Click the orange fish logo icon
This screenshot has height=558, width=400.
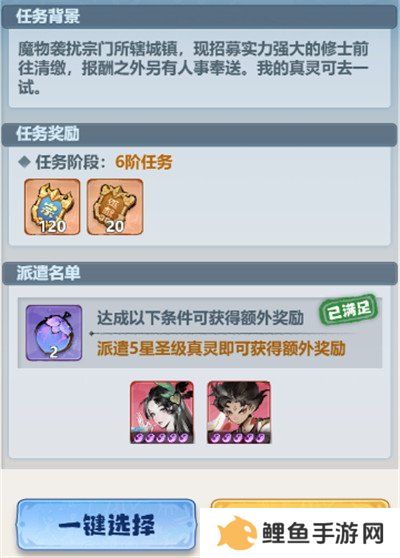[237, 533]
